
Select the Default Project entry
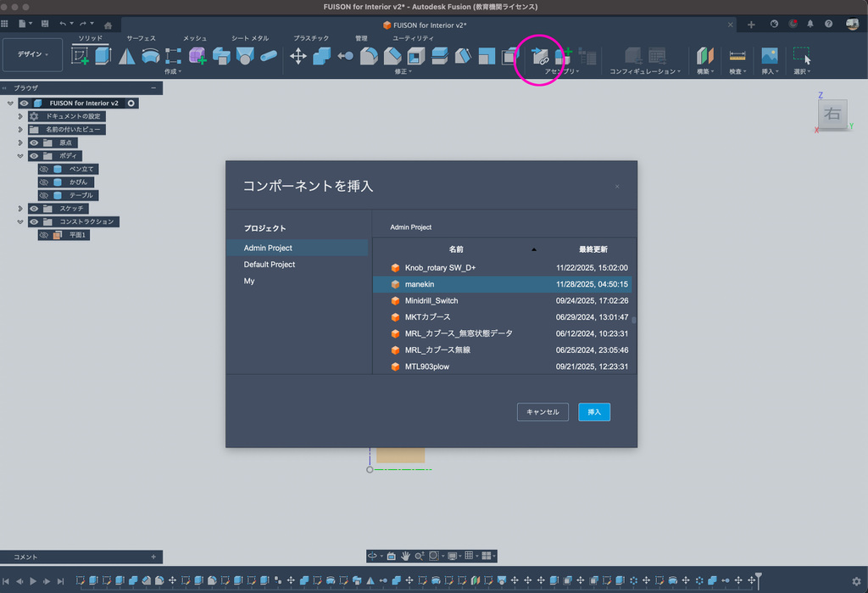270,265
